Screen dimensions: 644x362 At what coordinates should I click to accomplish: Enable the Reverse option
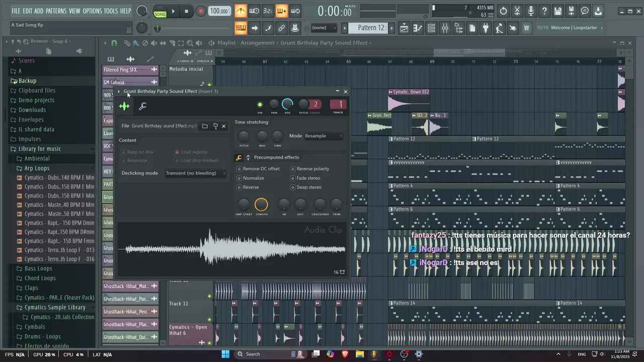[248, 187]
